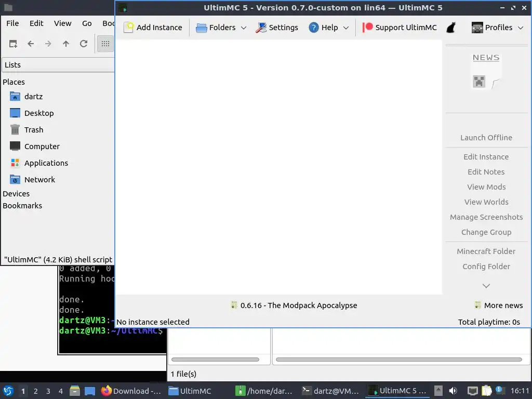Click Edit Notes in side panel
This screenshot has width=532, height=399.
[x=486, y=171]
